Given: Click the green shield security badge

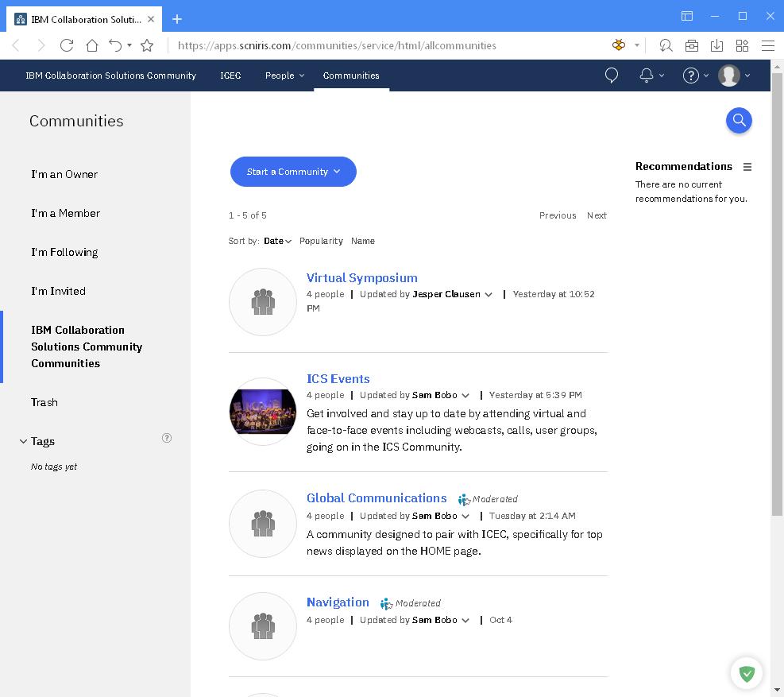Looking at the screenshot, I should click(x=747, y=673).
